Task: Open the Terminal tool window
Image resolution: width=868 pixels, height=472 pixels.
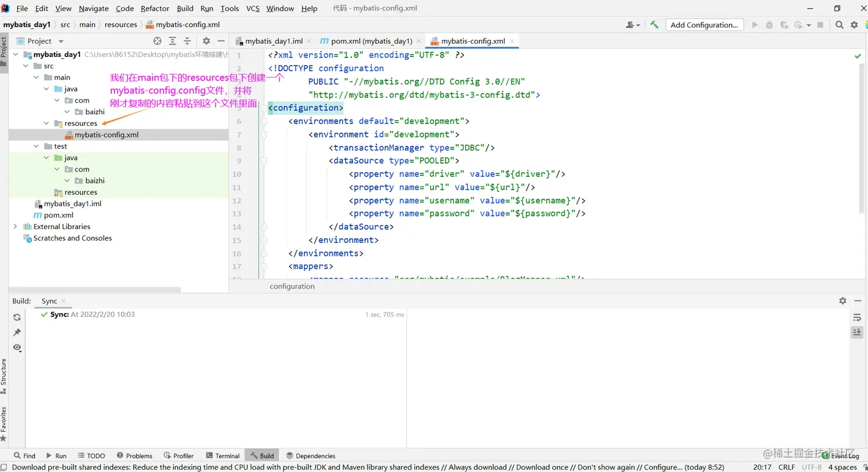Action: [x=223, y=456]
